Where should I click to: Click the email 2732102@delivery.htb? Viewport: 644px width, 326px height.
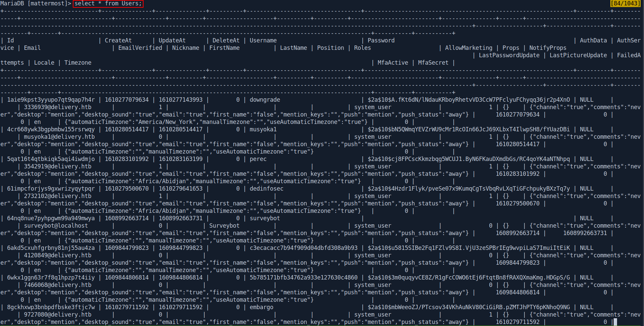tap(58, 196)
